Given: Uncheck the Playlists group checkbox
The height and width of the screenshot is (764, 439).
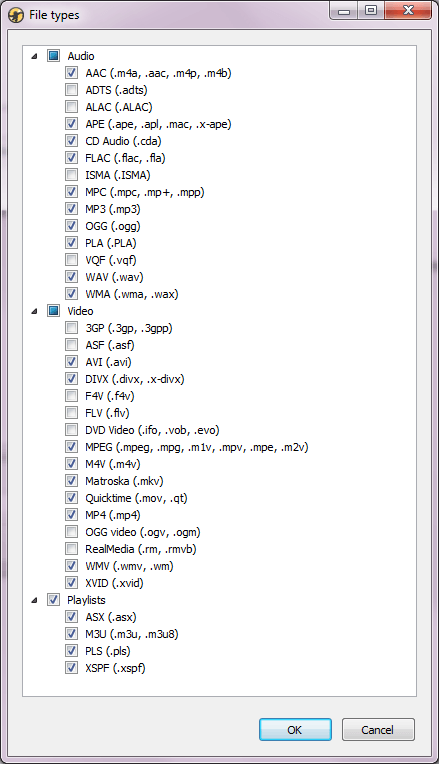Looking at the screenshot, I should click(54, 599).
